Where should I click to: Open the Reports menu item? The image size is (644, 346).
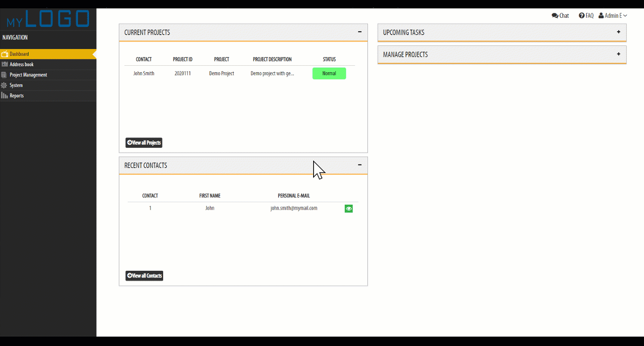(x=17, y=95)
